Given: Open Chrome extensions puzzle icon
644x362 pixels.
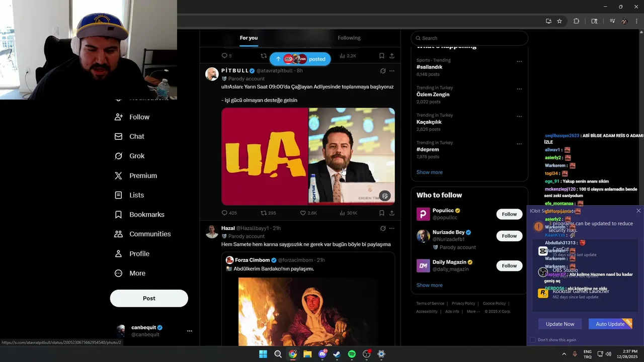Looking at the screenshot, I should [x=577, y=21].
